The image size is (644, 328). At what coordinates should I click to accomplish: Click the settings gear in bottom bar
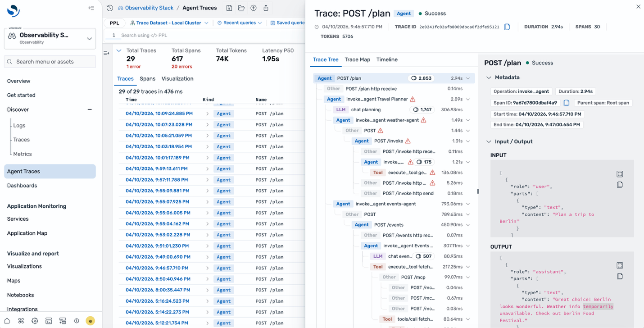(x=35, y=321)
